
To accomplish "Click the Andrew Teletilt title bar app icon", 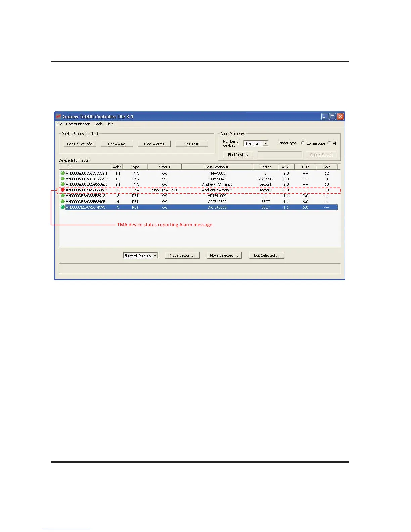I will point(58,117).
